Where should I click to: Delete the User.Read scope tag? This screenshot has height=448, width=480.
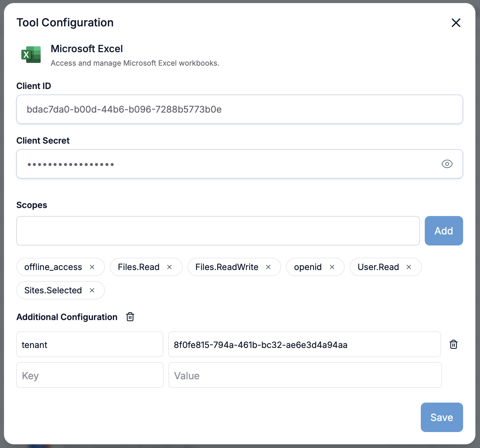pyautogui.click(x=409, y=267)
